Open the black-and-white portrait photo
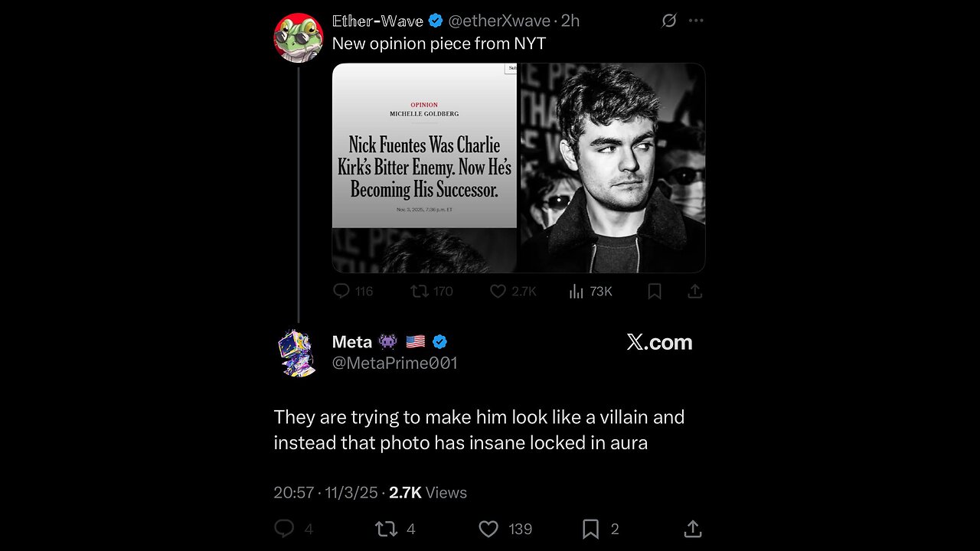This screenshot has width=980, height=551. [612, 168]
